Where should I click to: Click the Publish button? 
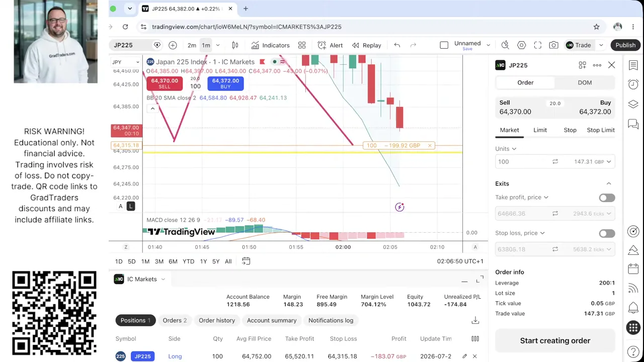tap(625, 45)
